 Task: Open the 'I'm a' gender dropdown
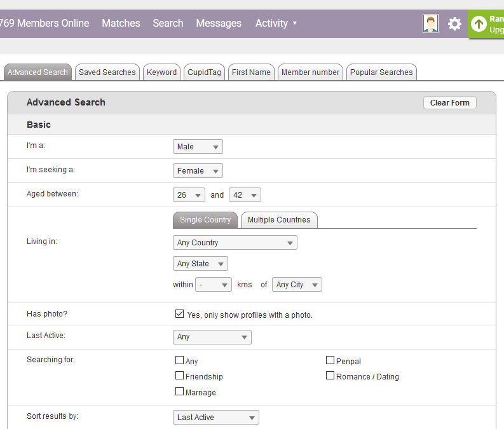click(x=198, y=147)
